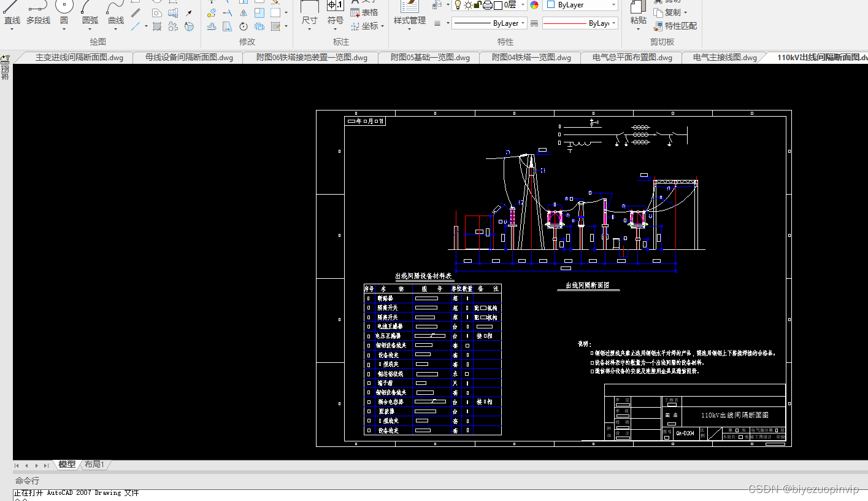Expand the 圆 dropdown arrow

point(64,29)
